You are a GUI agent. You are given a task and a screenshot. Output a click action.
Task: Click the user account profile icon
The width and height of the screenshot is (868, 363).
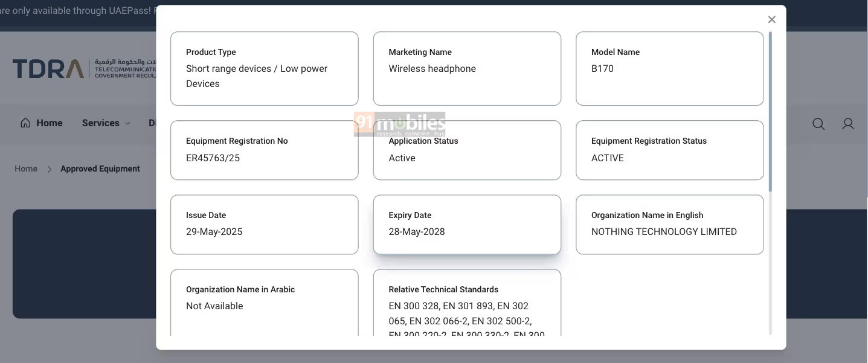(x=848, y=124)
